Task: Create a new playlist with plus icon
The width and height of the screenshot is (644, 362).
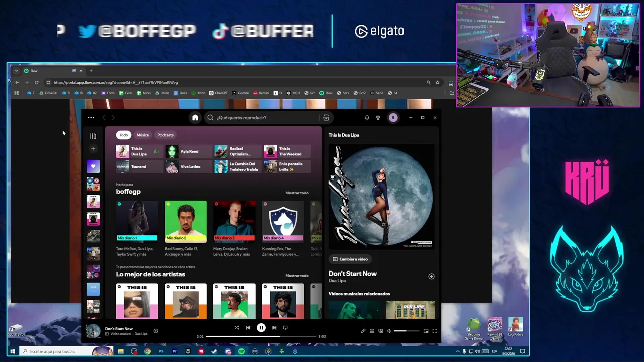Action: [93, 149]
